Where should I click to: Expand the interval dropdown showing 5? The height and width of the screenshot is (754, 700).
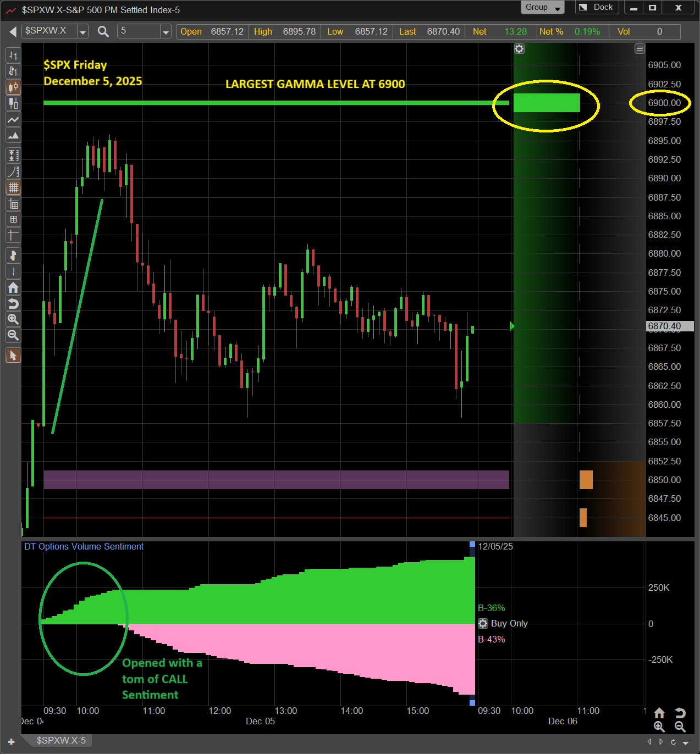pos(166,32)
